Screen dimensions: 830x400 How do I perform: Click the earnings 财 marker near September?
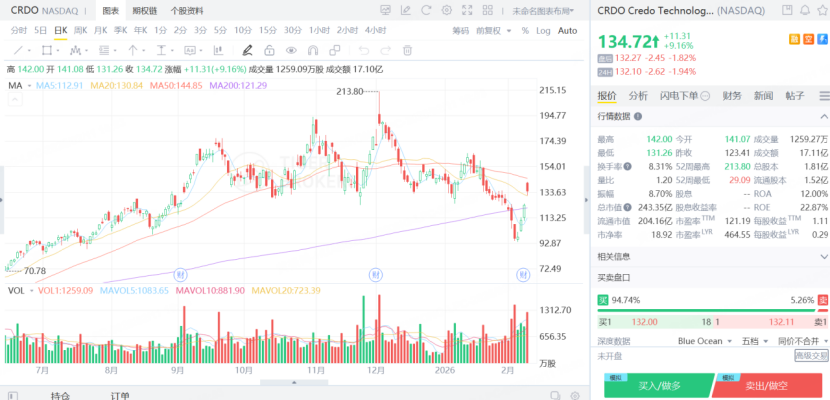[x=180, y=274]
